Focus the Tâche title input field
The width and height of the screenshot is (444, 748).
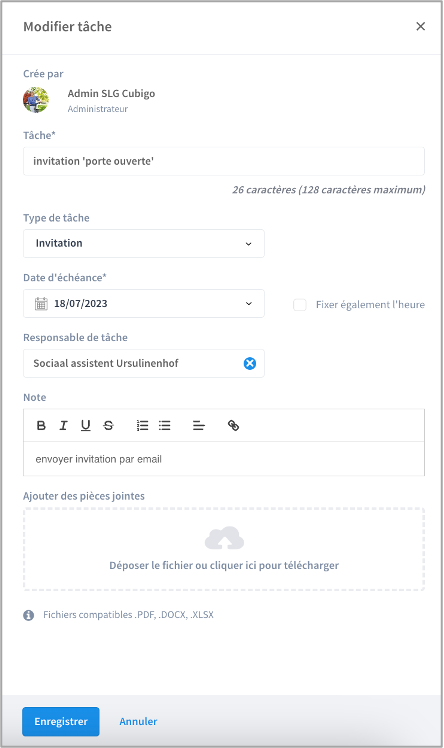[x=224, y=161]
